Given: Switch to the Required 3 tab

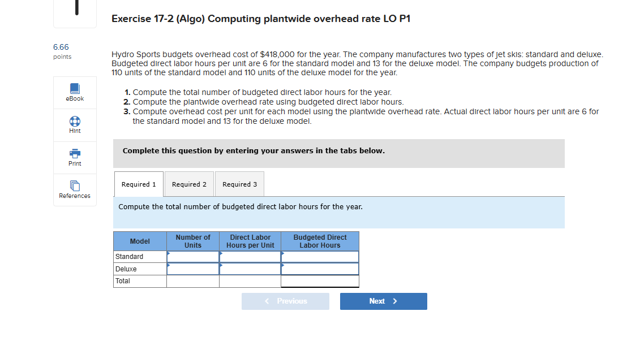Looking at the screenshot, I should pos(239,184).
